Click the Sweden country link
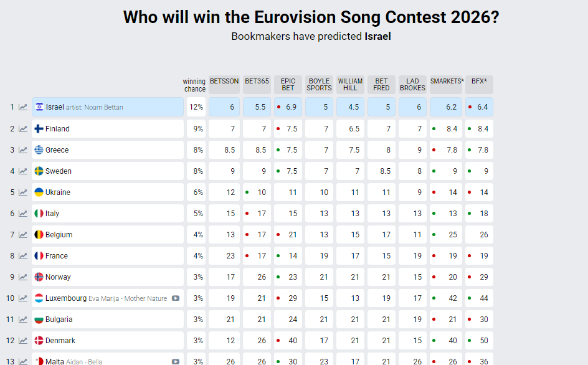 (58, 171)
